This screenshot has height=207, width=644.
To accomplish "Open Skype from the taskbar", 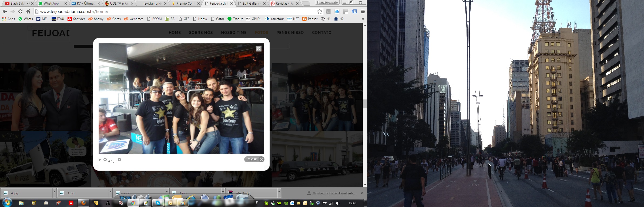I will click(158, 203).
